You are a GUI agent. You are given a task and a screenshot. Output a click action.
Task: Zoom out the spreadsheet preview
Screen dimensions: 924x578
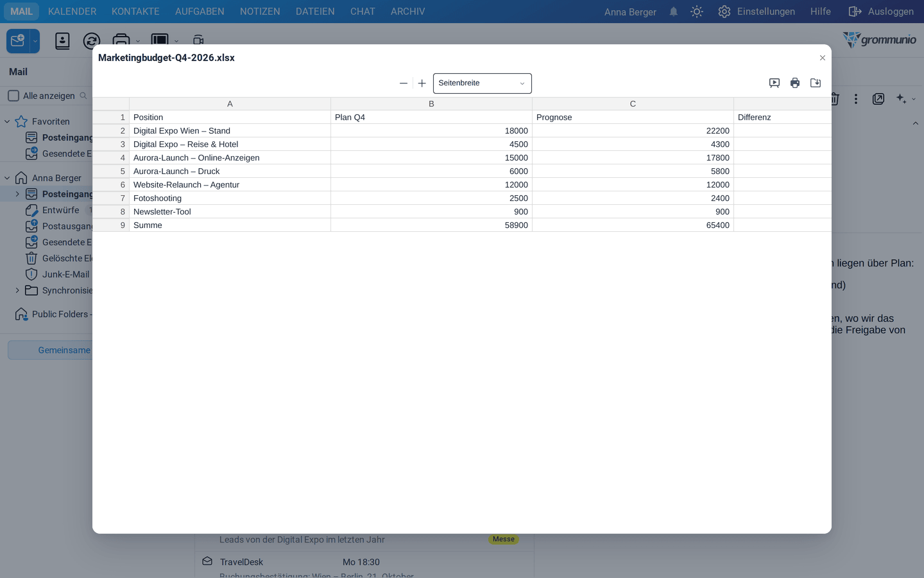pyautogui.click(x=403, y=83)
